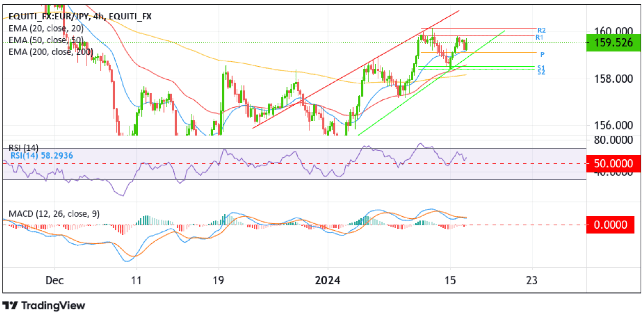This screenshot has height=320, width=644.
Task: Click the MACD (12, 26, close, 9) label
Action: click(x=54, y=214)
